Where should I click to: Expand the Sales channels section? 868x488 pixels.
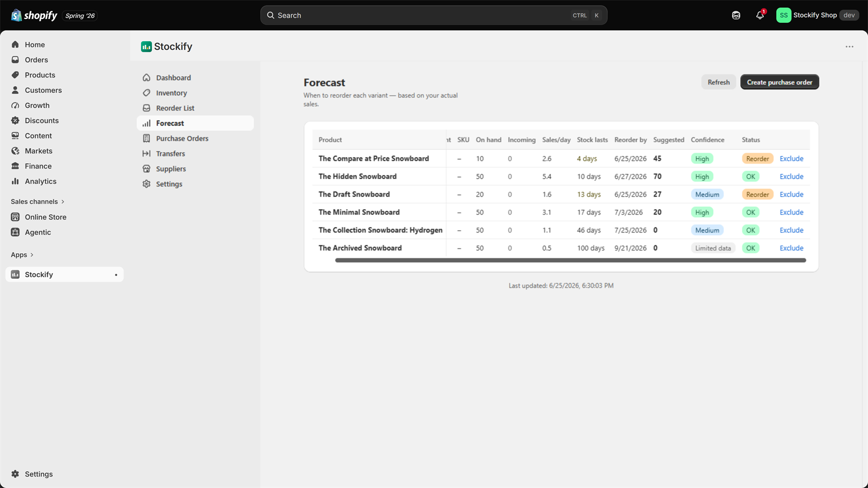(x=37, y=201)
